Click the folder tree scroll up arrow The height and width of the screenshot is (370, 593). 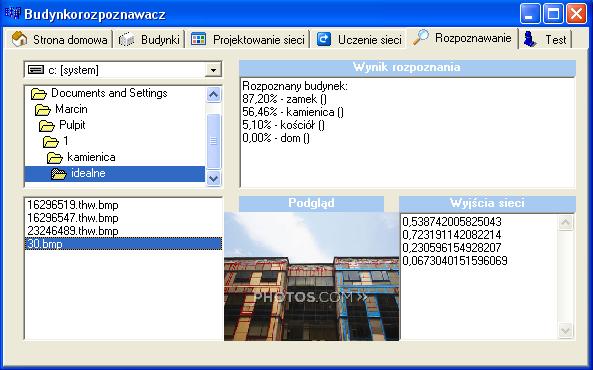(x=213, y=94)
